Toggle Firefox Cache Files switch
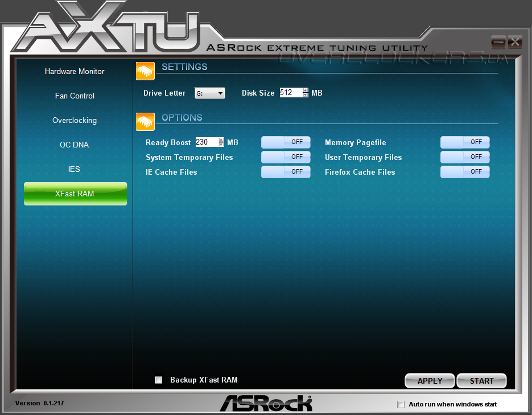532x415 pixels. pos(465,172)
